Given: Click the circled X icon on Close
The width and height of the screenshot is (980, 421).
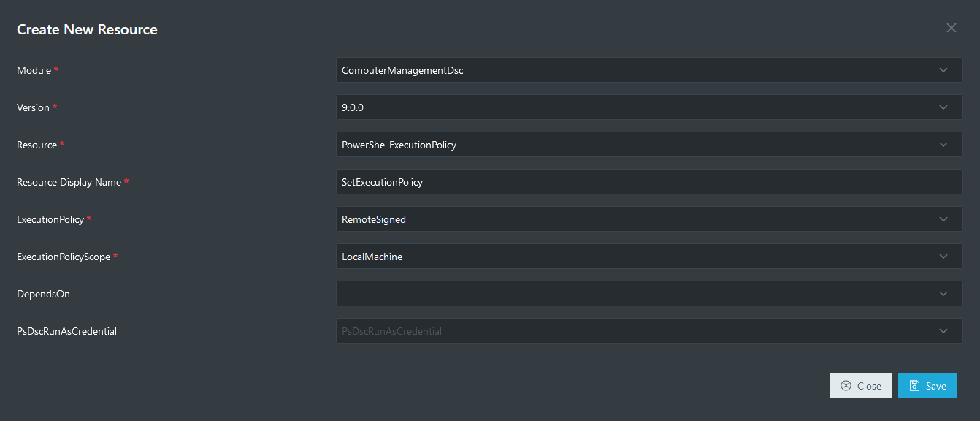Looking at the screenshot, I should [846, 386].
